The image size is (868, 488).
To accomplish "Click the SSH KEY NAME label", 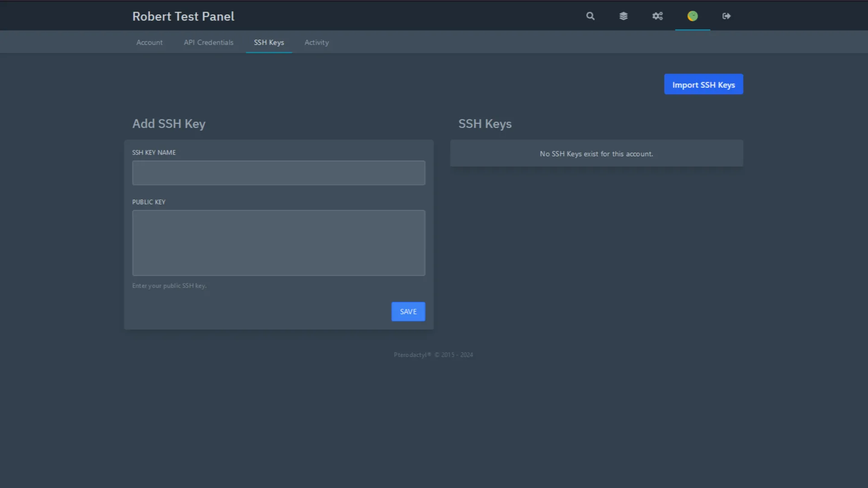I will point(154,153).
